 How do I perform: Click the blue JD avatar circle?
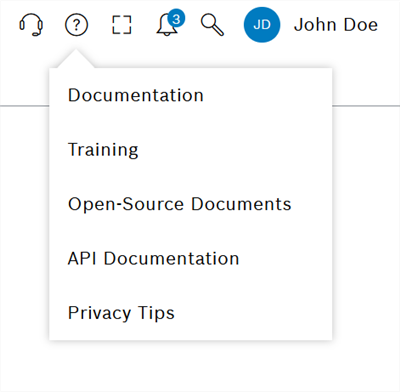coord(262,25)
